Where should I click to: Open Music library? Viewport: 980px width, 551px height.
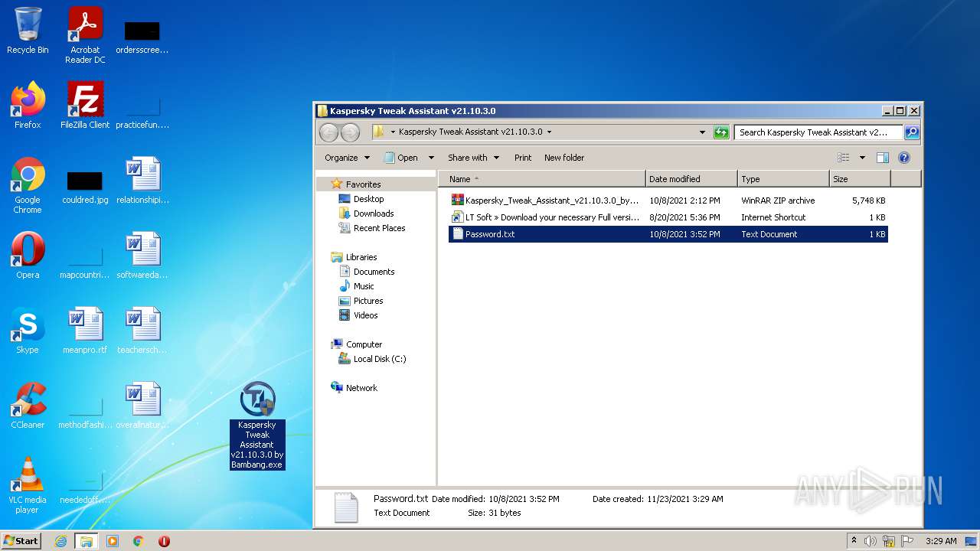[x=357, y=286]
